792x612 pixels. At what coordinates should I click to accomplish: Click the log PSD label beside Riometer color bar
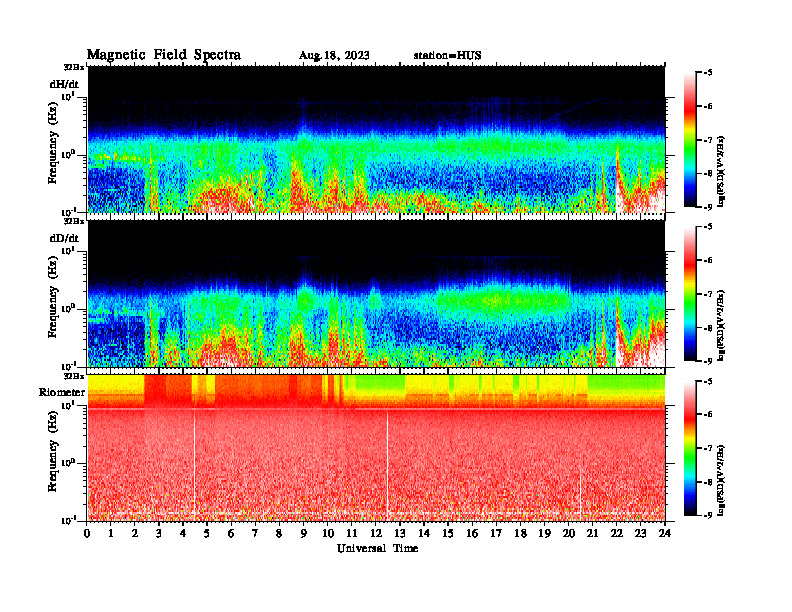[722, 480]
